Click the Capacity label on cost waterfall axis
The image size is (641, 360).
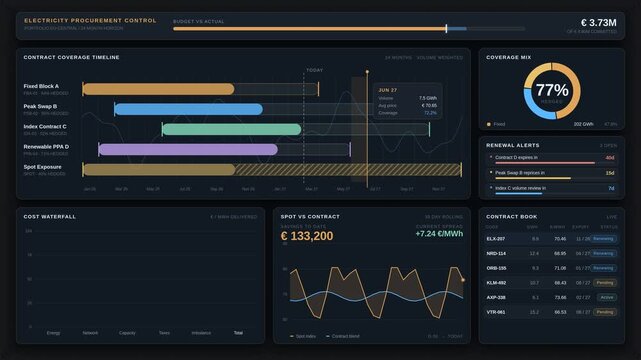click(127, 333)
